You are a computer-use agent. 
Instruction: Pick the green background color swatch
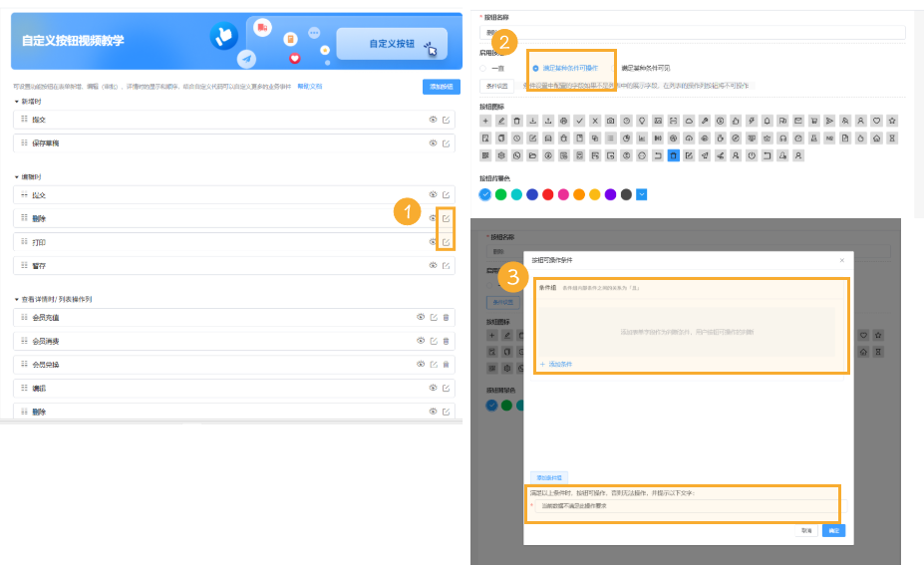[501, 194]
